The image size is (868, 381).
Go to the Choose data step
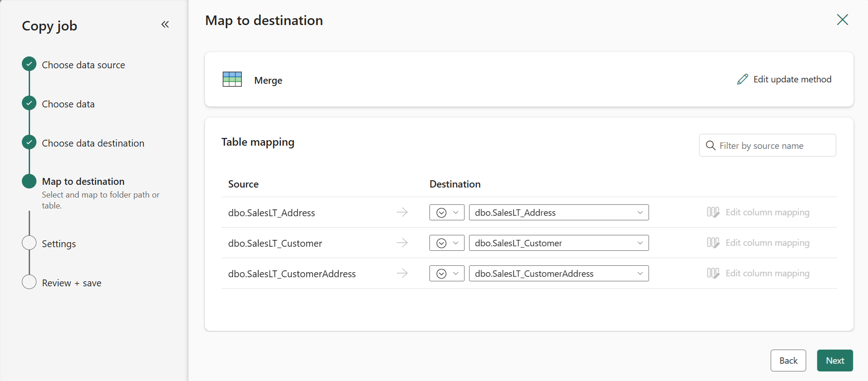click(x=68, y=104)
